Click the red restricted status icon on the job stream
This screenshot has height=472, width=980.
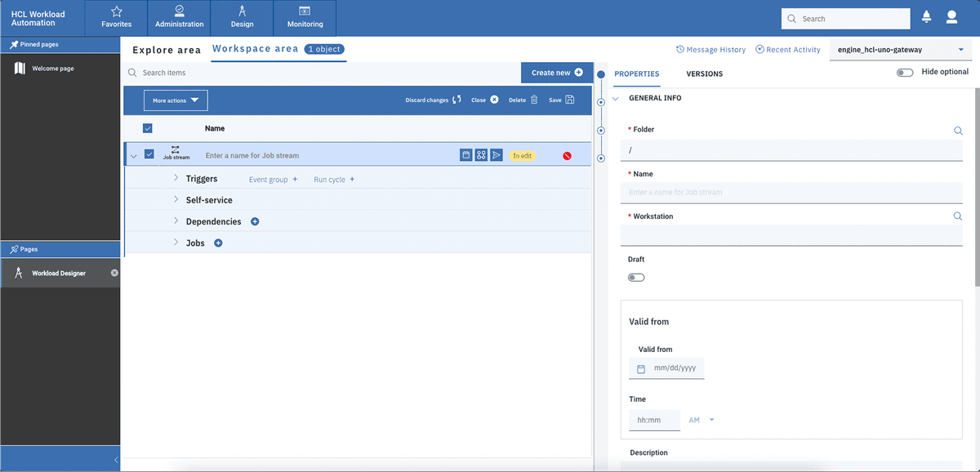point(568,155)
